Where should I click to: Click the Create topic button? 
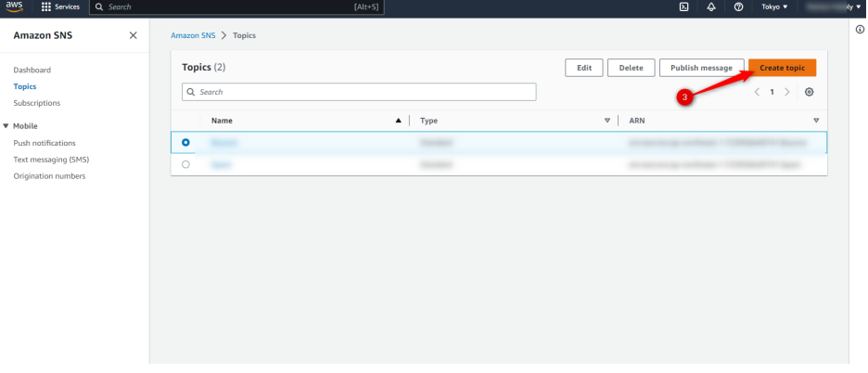(782, 68)
